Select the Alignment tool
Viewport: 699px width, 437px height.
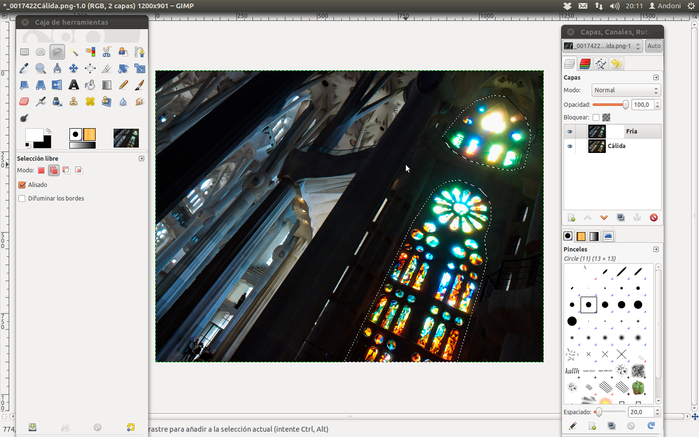(90, 68)
